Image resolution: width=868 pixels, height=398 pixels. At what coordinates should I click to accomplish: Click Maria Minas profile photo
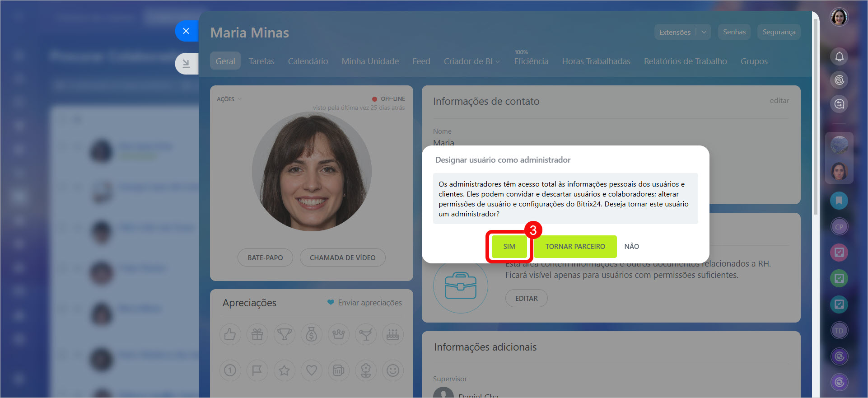(312, 172)
